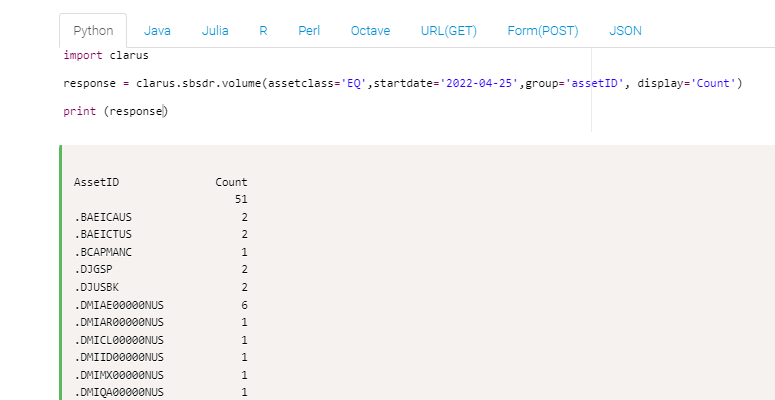Select the JSON tab
This screenshot has width=775, height=400.
[625, 31]
